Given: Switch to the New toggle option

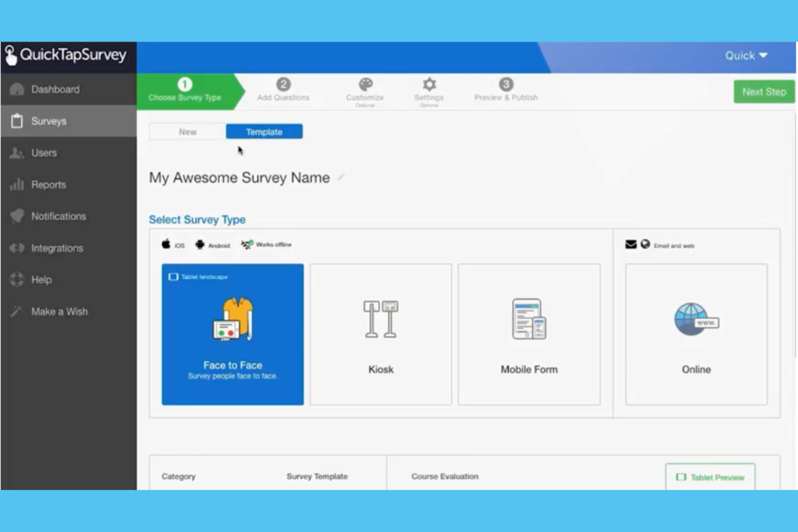Looking at the screenshot, I should click(188, 132).
